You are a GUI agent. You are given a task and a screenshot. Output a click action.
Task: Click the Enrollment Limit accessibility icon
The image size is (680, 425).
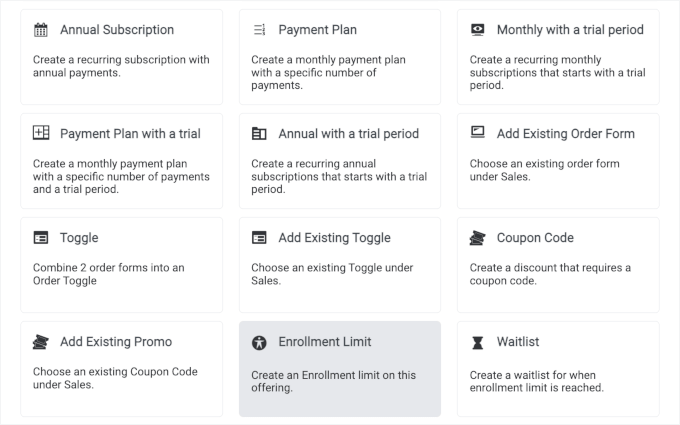point(259,342)
